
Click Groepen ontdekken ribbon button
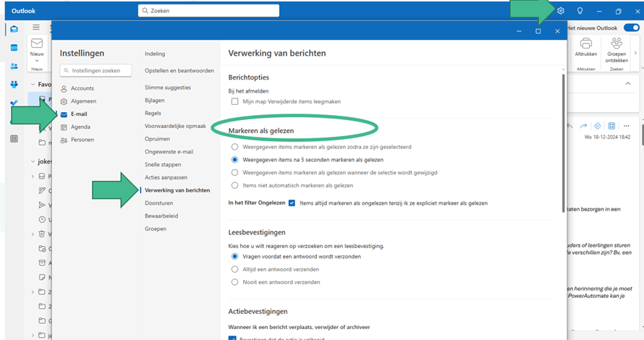click(x=617, y=50)
